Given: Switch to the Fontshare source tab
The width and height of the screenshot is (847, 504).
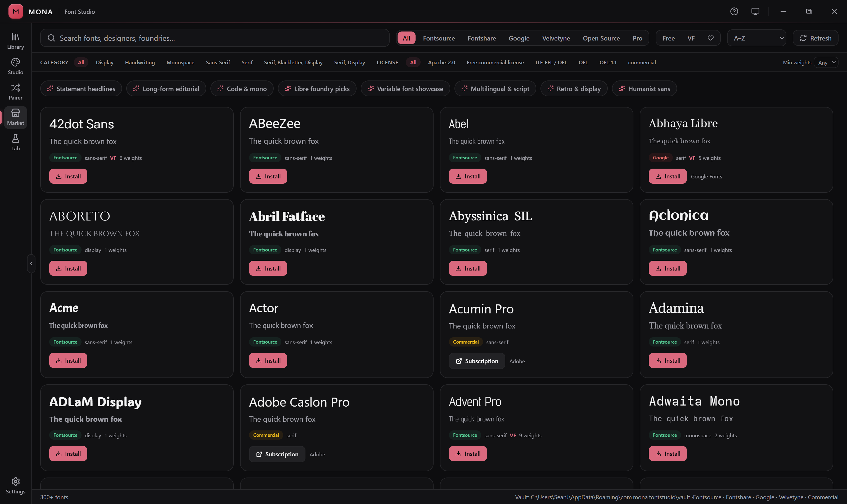Looking at the screenshot, I should (481, 38).
